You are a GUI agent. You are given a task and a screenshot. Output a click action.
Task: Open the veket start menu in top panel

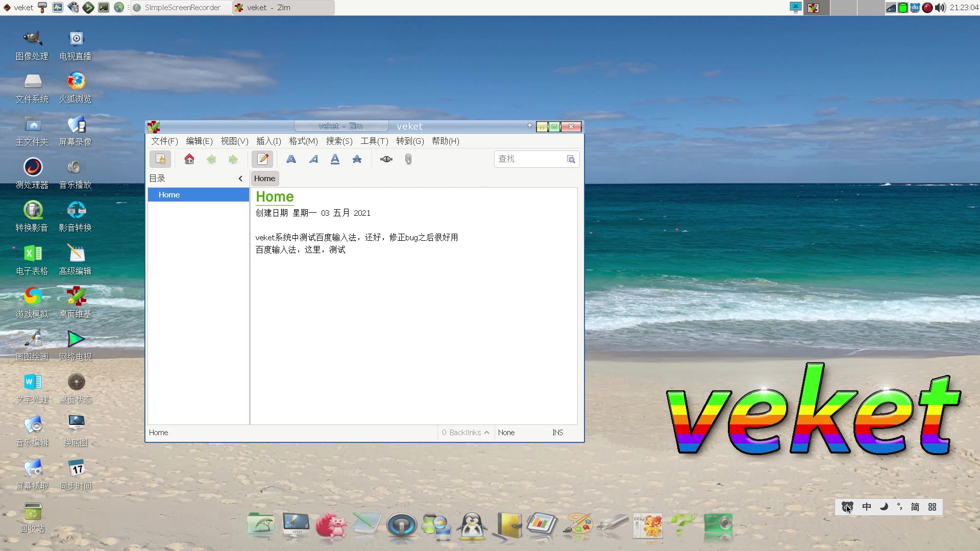(18, 8)
